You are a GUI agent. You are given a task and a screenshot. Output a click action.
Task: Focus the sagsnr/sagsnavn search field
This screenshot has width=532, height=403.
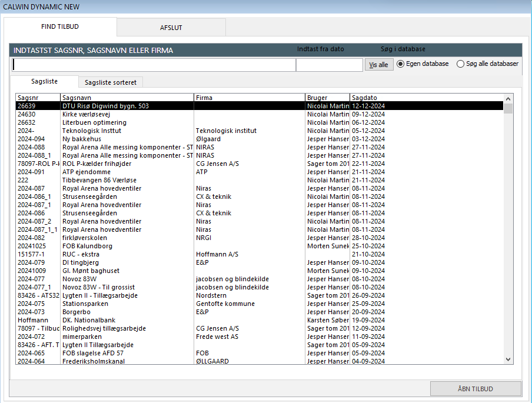coord(154,65)
